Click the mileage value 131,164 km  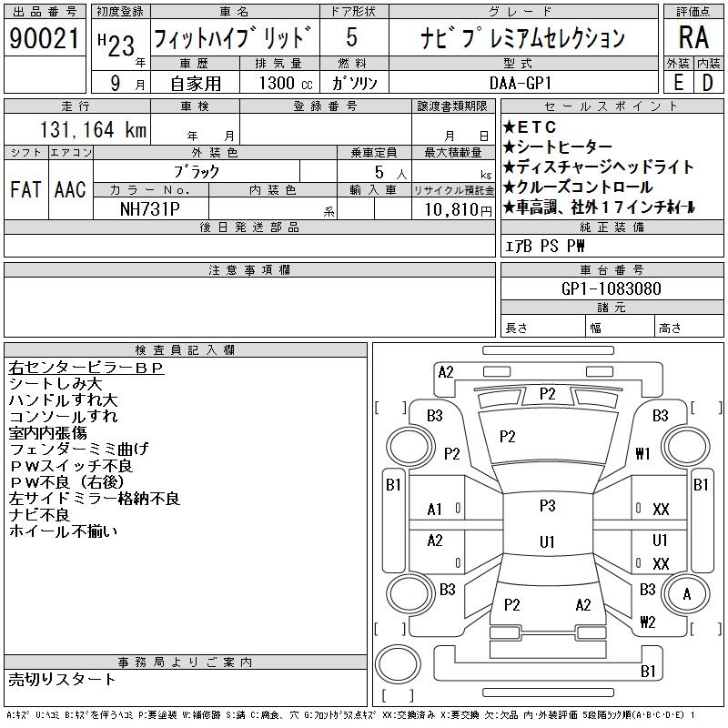click(x=92, y=130)
